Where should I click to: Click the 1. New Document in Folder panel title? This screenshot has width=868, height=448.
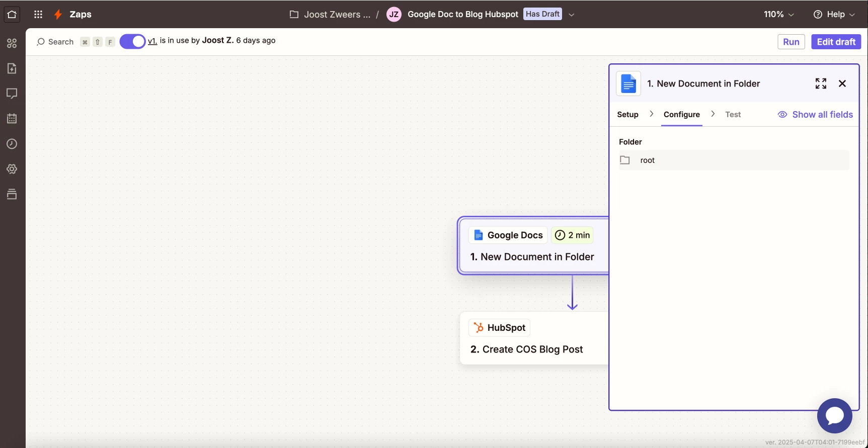coord(703,83)
